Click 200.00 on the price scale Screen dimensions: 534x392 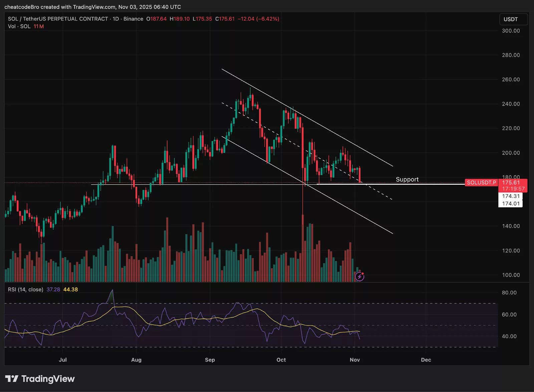(x=511, y=152)
